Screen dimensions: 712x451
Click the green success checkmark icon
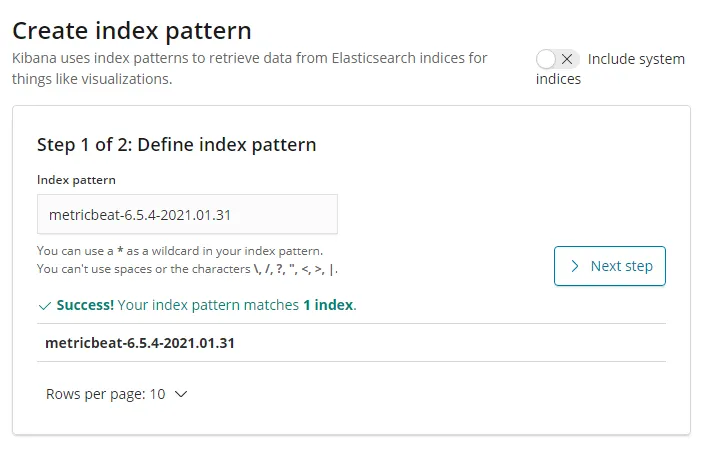[44, 305]
